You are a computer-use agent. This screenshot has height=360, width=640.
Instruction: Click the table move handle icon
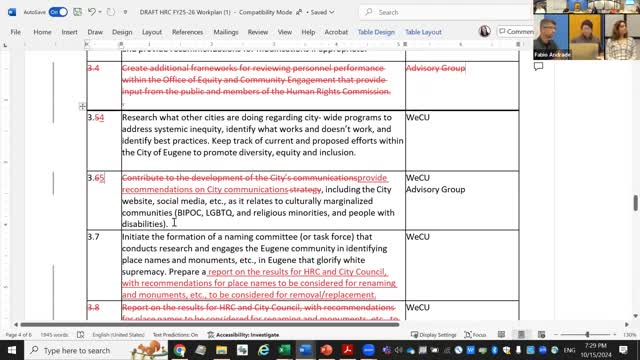click(x=82, y=107)
